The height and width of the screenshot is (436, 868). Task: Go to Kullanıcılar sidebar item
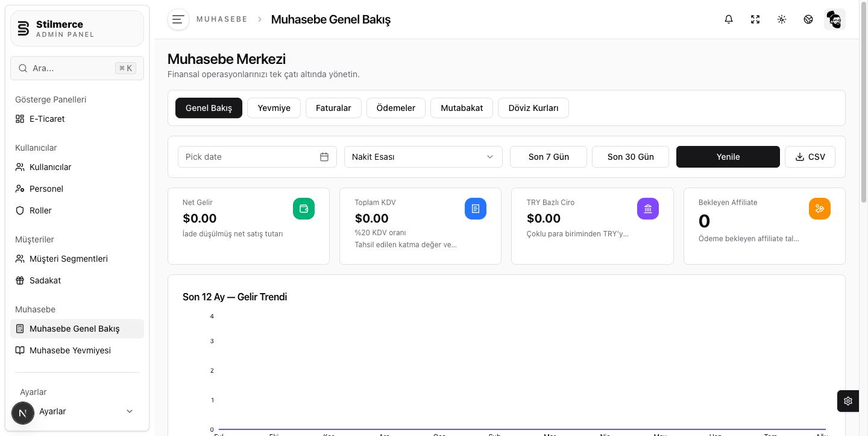77,167
